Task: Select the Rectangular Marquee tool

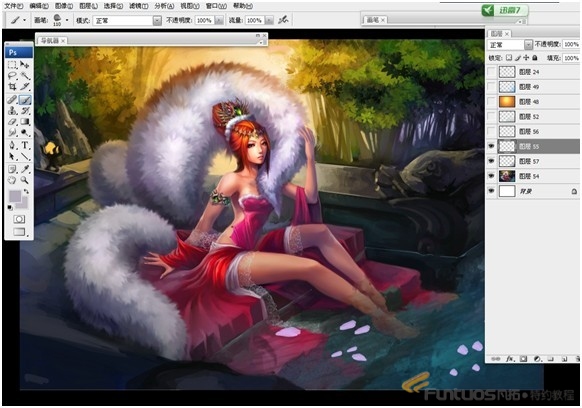Action: tap(13, 65)
